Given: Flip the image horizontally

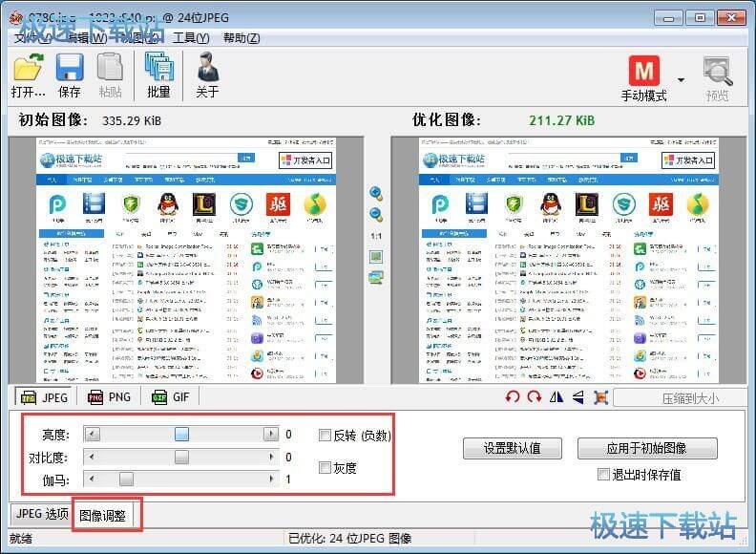Looking at the screenshot, I should (x=556, y=397).
